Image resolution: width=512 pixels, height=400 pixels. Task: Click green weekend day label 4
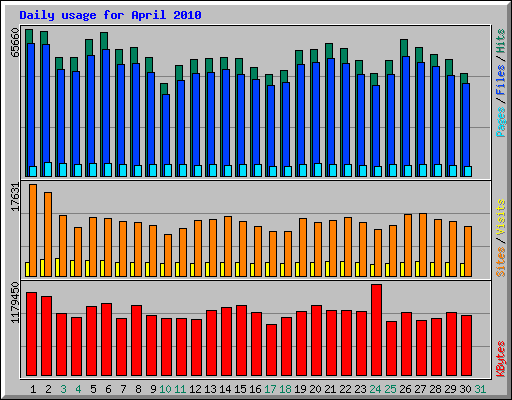(x=78, y=389)
